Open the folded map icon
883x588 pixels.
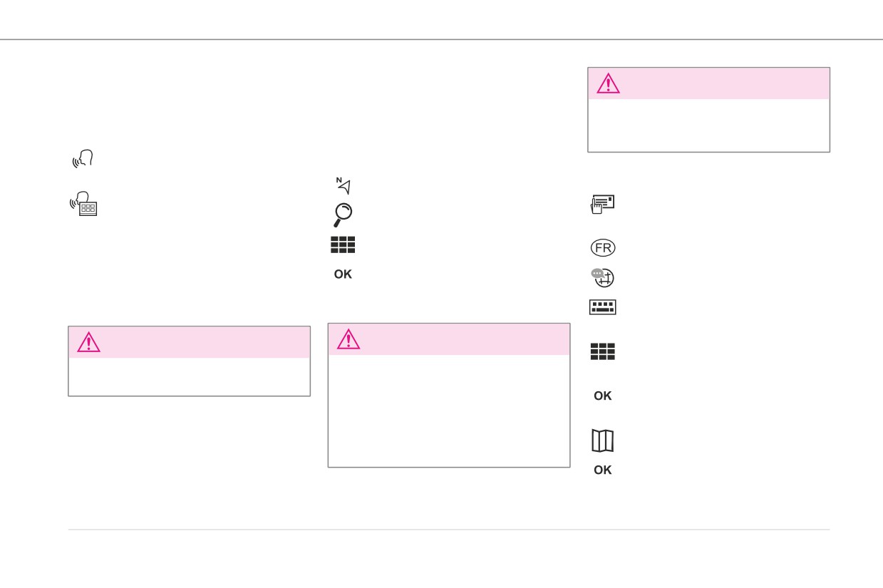click(x=603, y=441)
